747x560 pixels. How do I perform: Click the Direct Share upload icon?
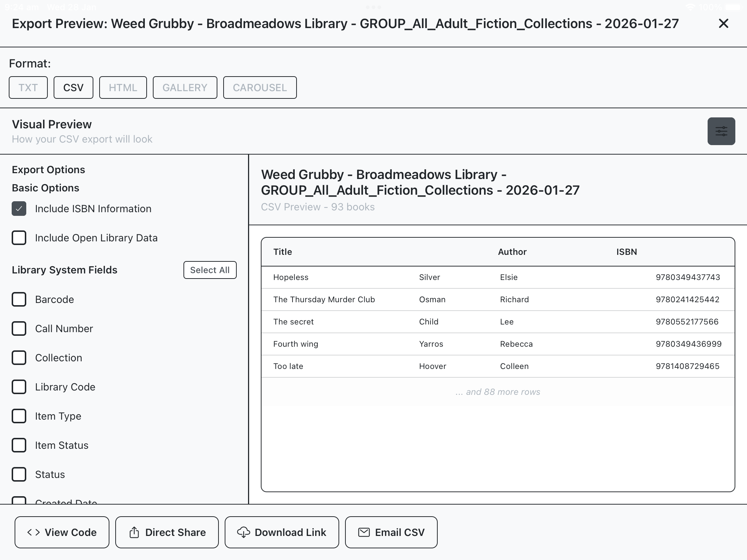(134, 532)
